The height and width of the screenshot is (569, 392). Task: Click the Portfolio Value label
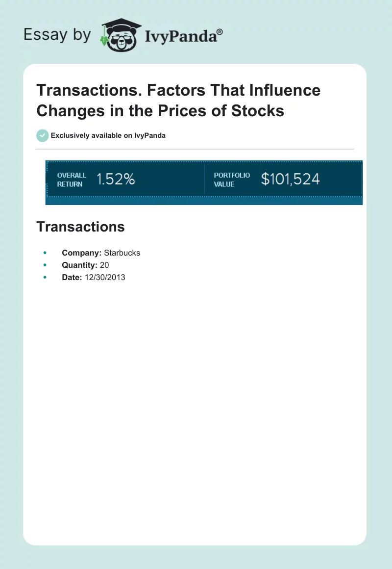pyautogui.click(x=232, y=180)
